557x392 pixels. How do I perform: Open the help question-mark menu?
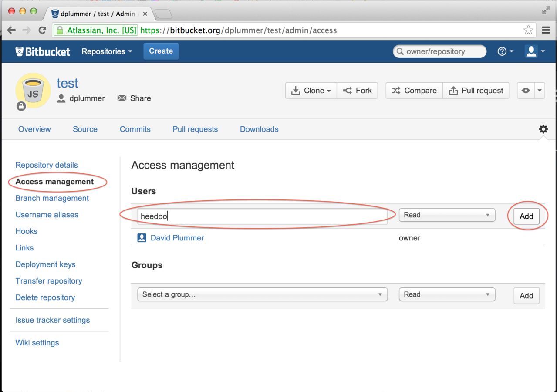505,51
